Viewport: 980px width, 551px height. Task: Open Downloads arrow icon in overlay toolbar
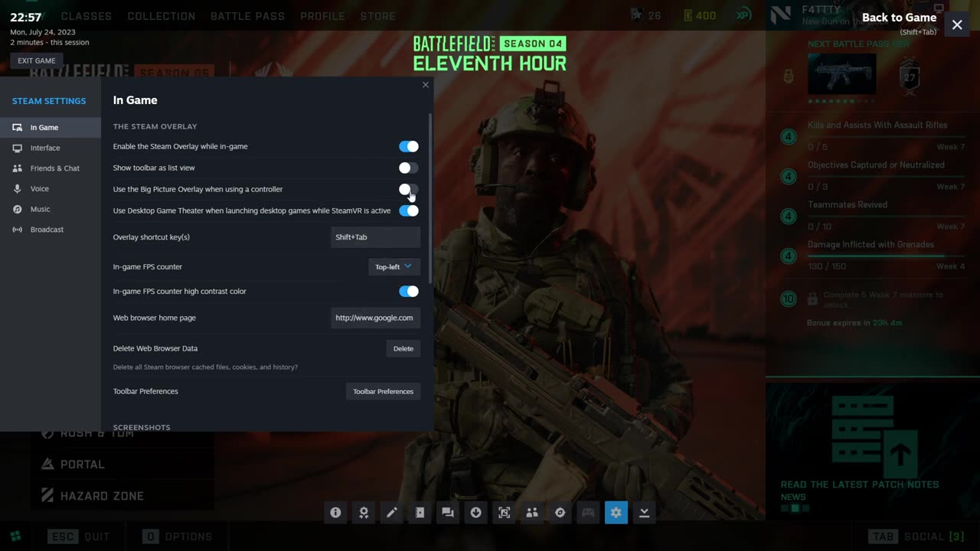[x=476, y=513]
